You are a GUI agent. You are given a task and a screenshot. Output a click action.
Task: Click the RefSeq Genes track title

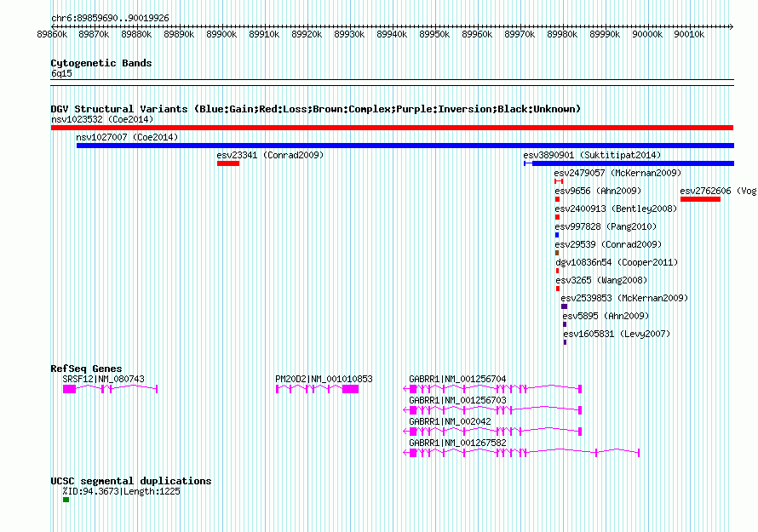pos(86,369)
